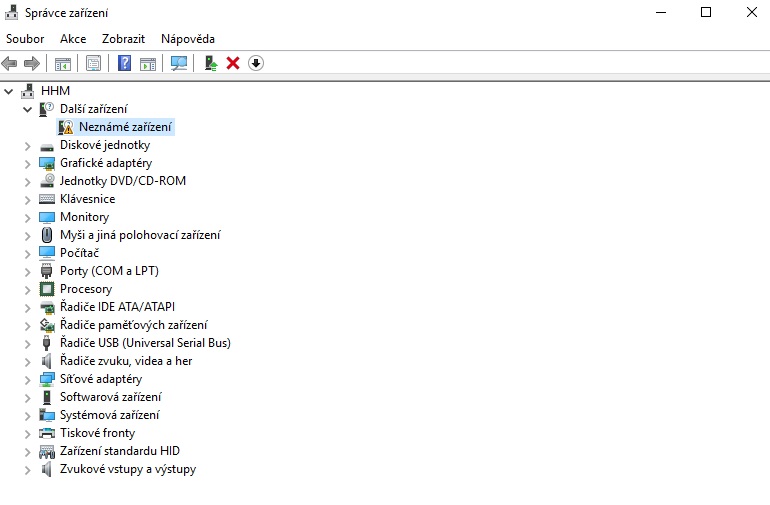Maximize the Správce zařízení window
This screenshot has height=505, width=770.
pyautogui.click(x=706, y=12)
